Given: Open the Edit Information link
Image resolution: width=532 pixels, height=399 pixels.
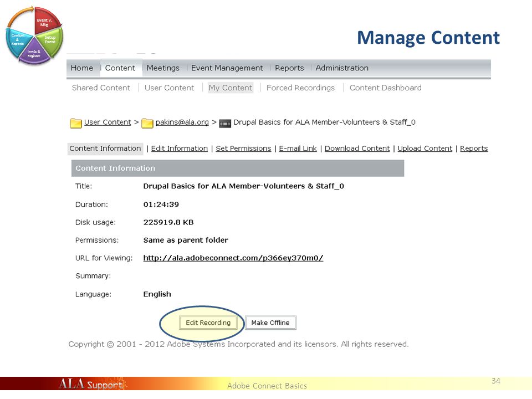Looking at the screenshot, I should tap(180, 149).
